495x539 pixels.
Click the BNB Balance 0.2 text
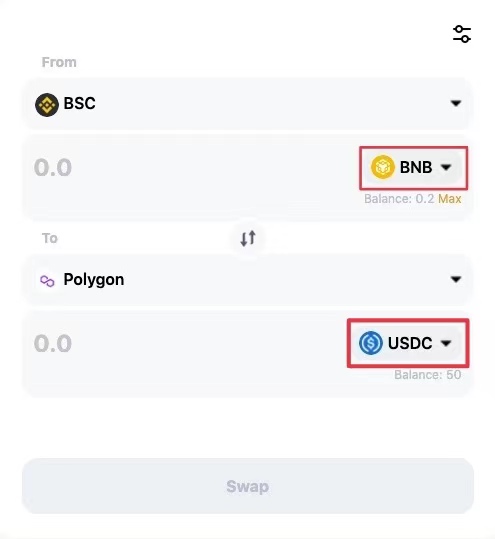point(399,199)
